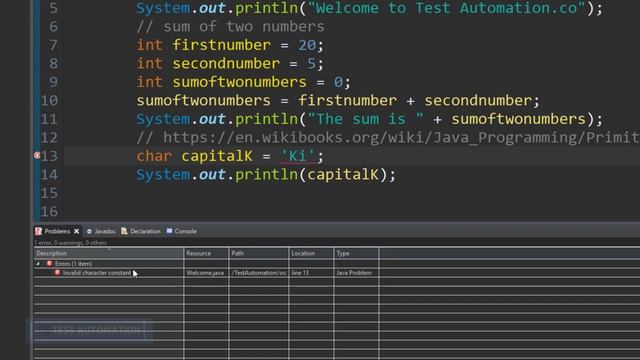Viewport: 640px width, 360px height.
Task: Sort by the Description column header
Action: [x=109, y=253]
